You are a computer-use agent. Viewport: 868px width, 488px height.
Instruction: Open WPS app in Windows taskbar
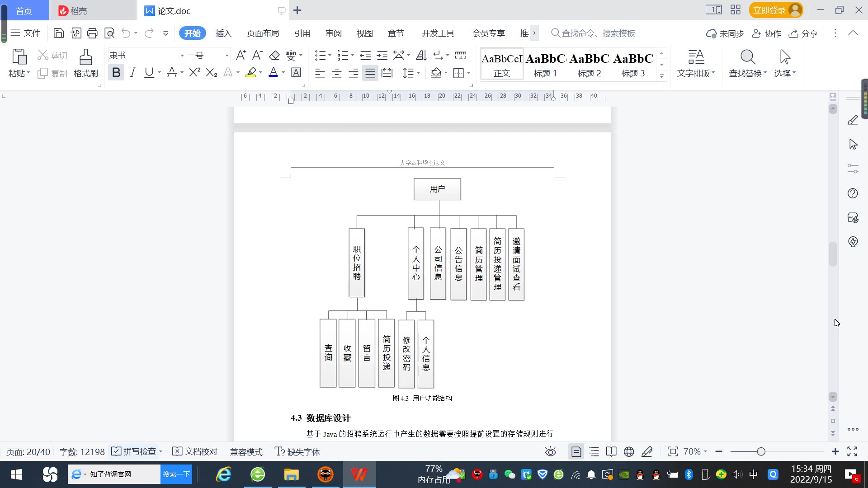[x=359, y=474]
